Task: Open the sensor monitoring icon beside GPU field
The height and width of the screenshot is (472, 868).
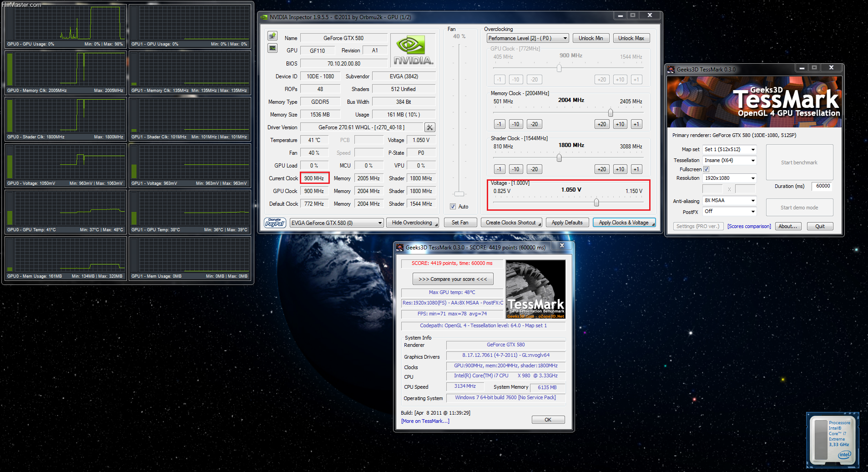Action: point(273,48)
